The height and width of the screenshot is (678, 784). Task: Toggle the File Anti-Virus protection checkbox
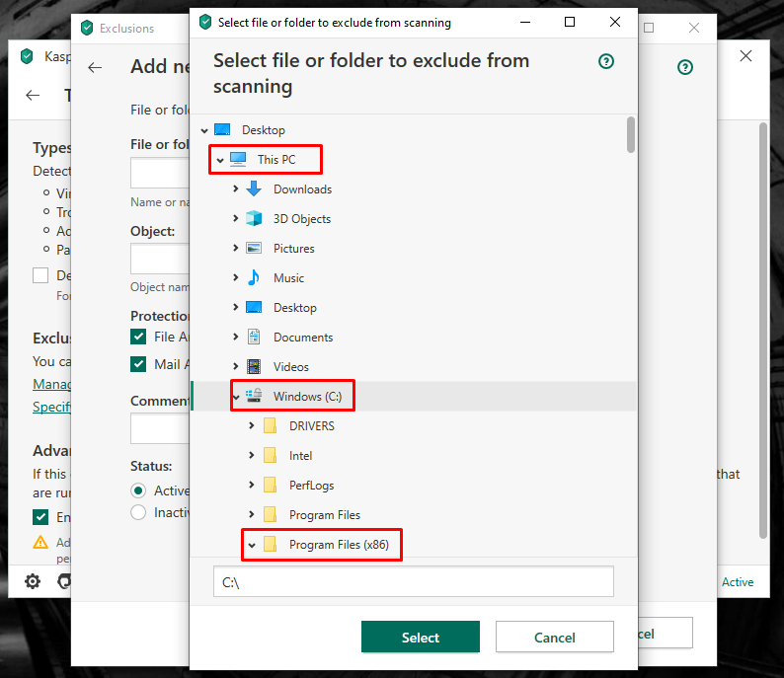(x=138, y=337)
